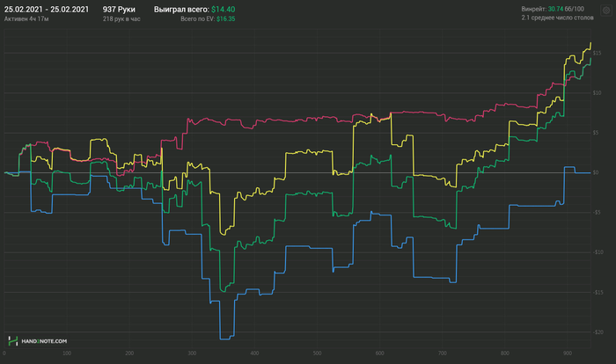Click the 500 hands x-axis label

tap(317, 353)
